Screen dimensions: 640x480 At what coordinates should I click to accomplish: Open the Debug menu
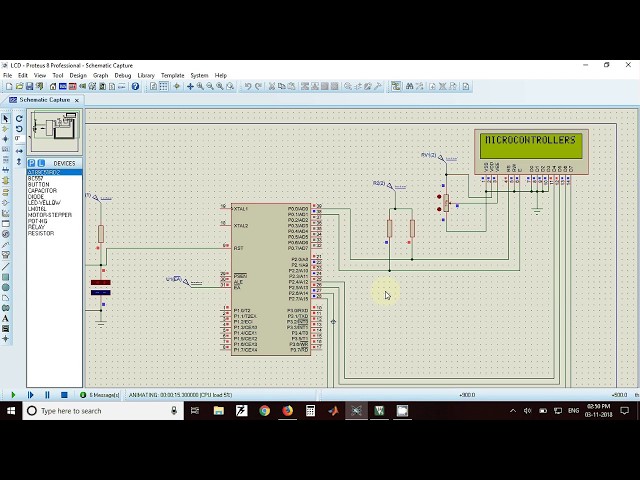[123, 75]
